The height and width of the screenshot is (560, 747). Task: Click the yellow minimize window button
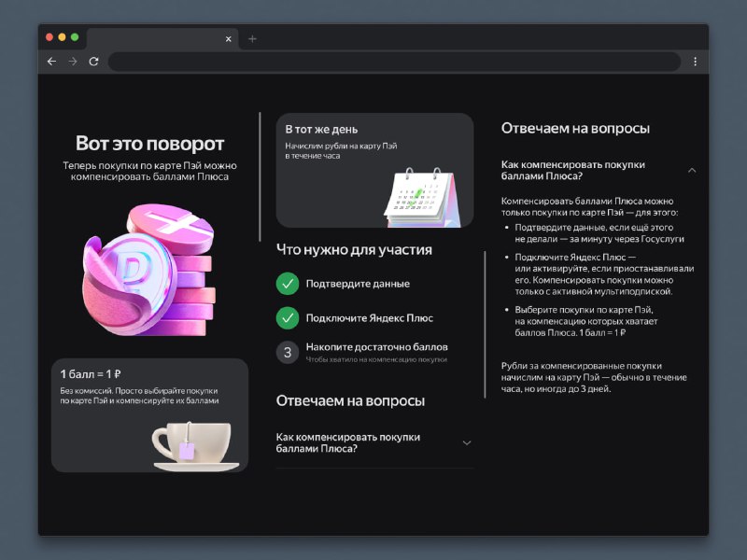[62, 37]
